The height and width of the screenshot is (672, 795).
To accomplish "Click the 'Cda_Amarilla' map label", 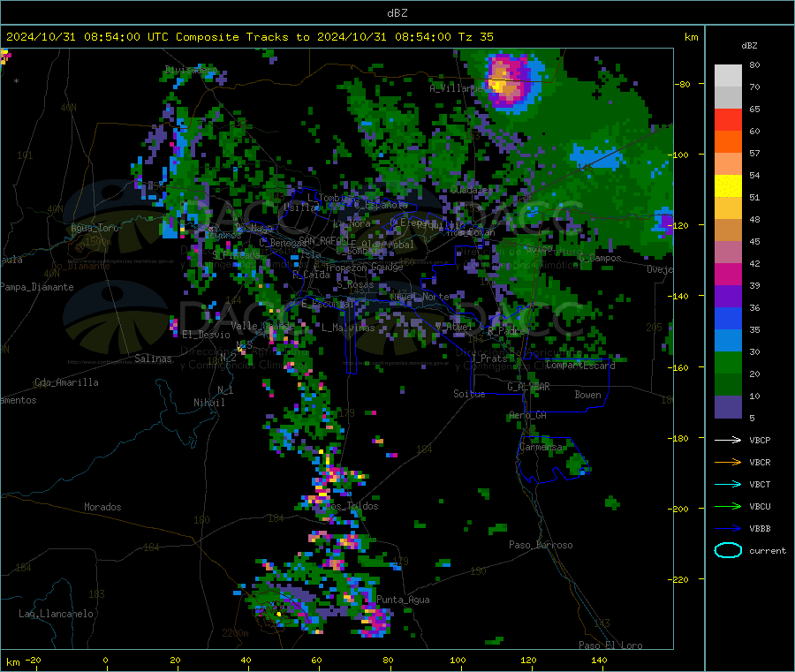I will 66,382.
